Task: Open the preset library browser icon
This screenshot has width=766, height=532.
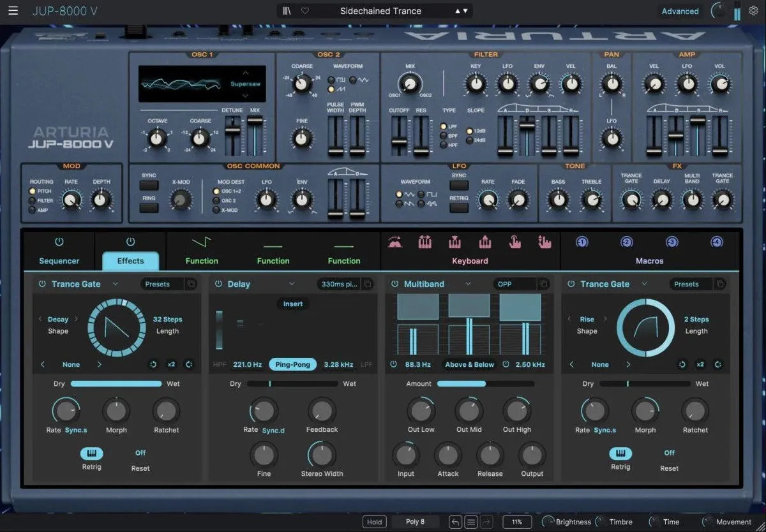Action: 287,11
